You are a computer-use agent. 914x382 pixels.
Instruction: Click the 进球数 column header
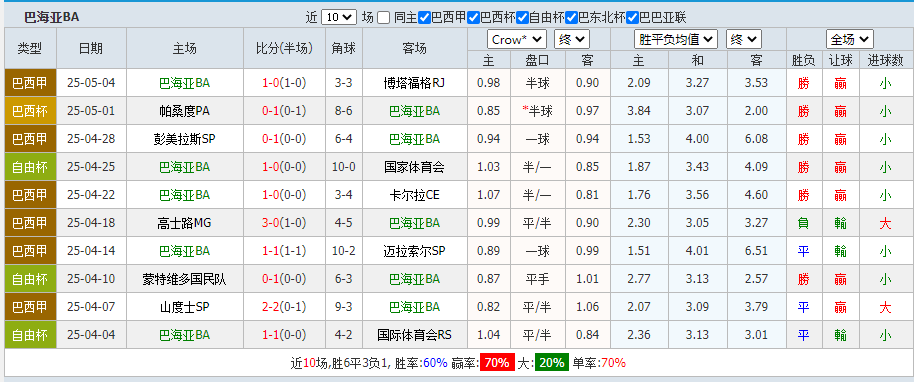coord(885,60)
